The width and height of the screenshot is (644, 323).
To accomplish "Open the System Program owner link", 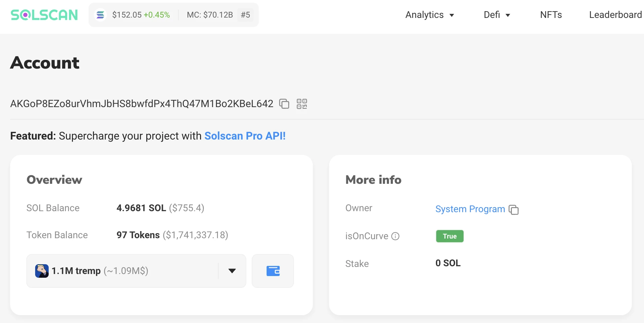I will [470, 209].
